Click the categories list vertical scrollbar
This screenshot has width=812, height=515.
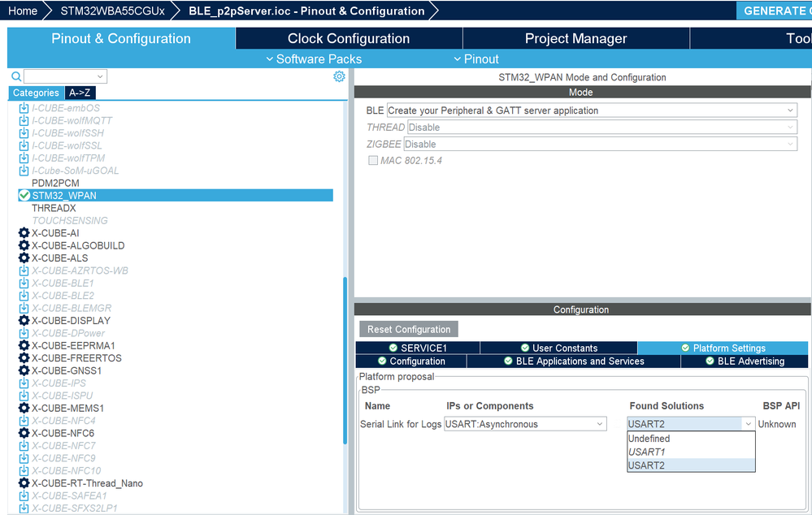point(345,361)
